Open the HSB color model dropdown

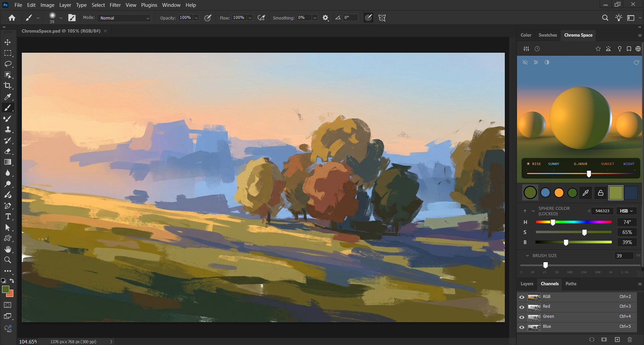tap(626, 211)
